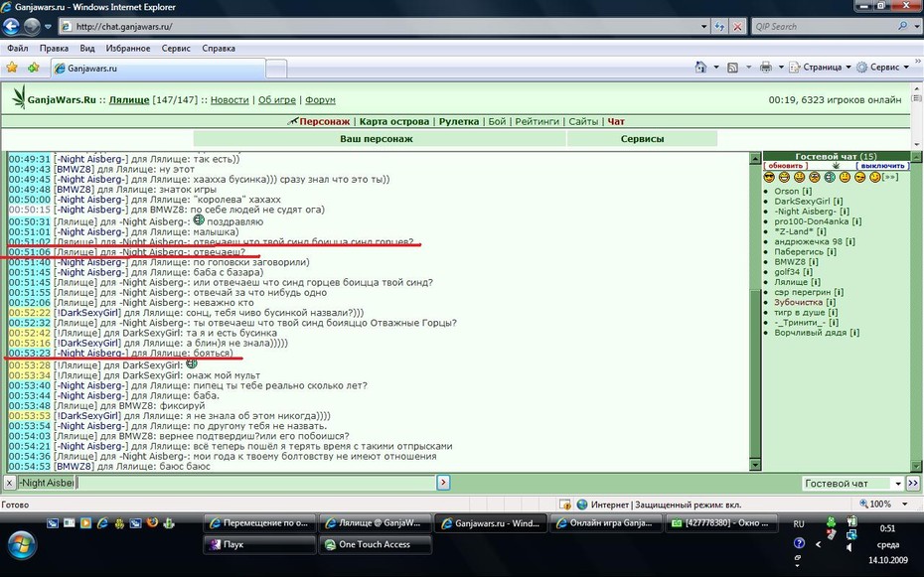Insert the sunglasses smiley
The image size is (924, 577).
(x=769, y=177)
